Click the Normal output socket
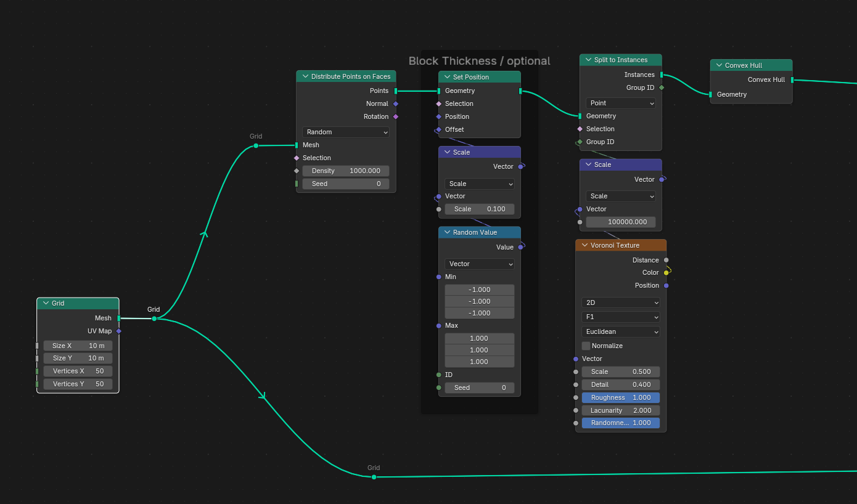 click(396, 104)
